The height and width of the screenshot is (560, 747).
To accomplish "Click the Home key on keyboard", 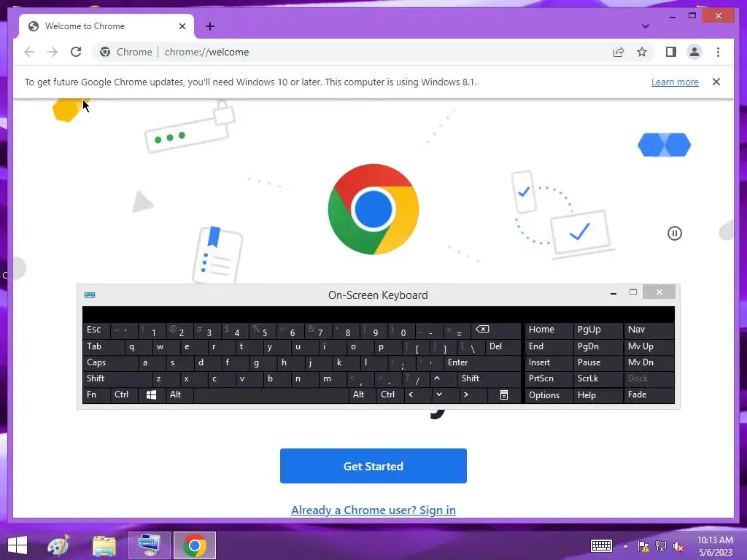I will (x=549, y=330).
